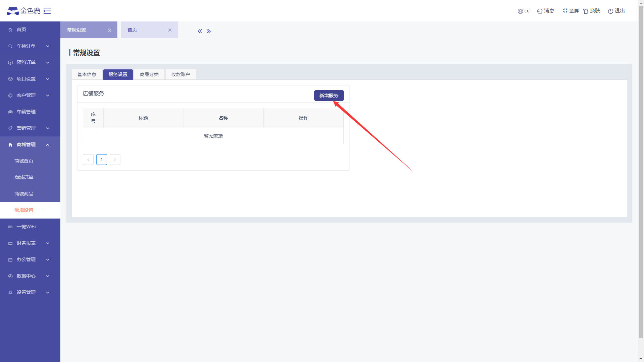Expand the 财务报表 menu chevron
The height and width of the screenshot is (362, 644).
(48, 243)
